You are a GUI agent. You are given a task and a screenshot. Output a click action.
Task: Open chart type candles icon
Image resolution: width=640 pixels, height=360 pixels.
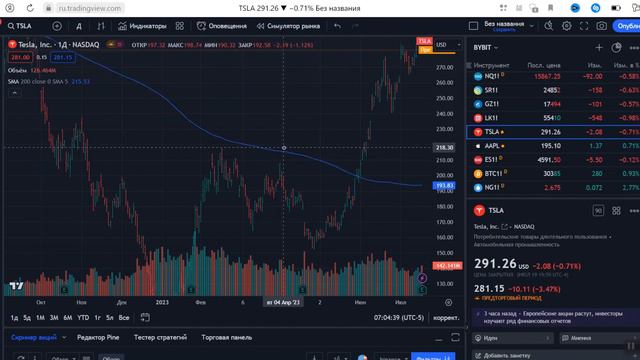tap(100, 26)
